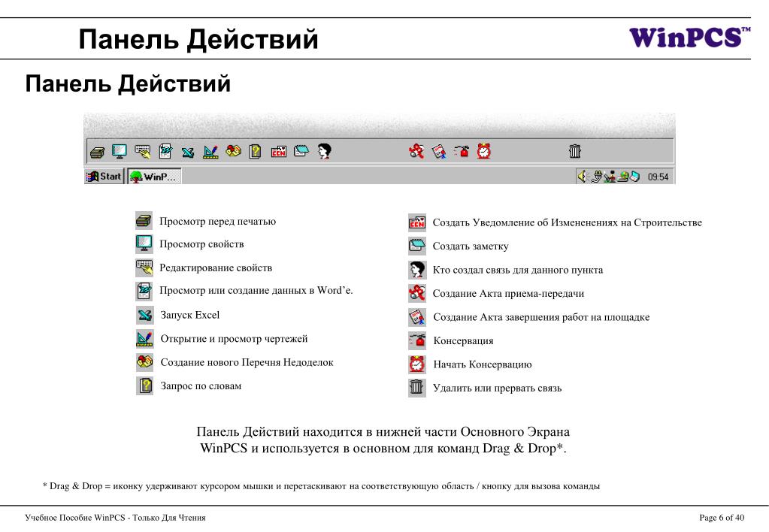The image size is (769, 532).
Task: Click the text 'Создание Акта завершения работ на площадке'
Action: (x=541, y=317)
